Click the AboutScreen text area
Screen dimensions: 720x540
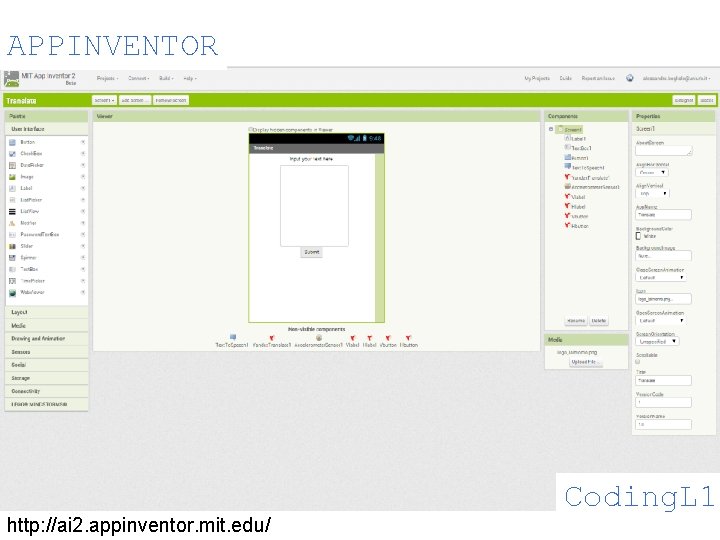pos(664,151)
